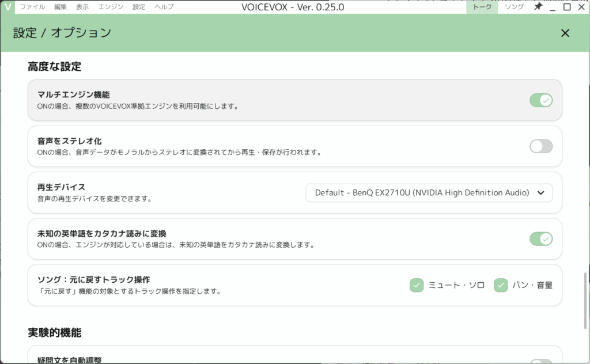
Task: Minimize the VOICEVOX window
Action: point(553,7)
